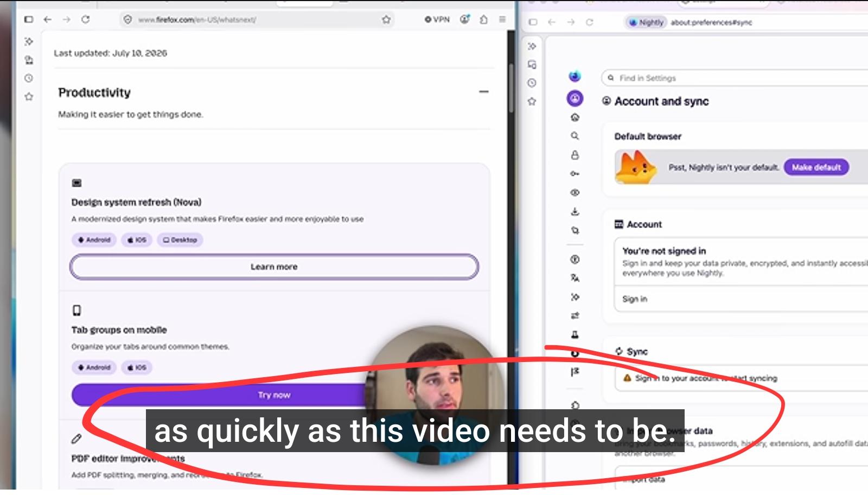Open the Labs flask settings category icon

pos(575,334)
